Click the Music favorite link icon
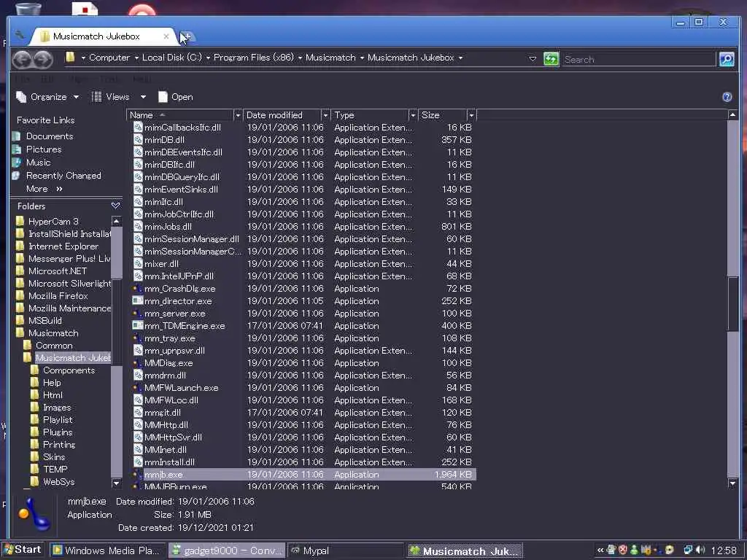This screenshot has height=560, width=747. (16, 163)
